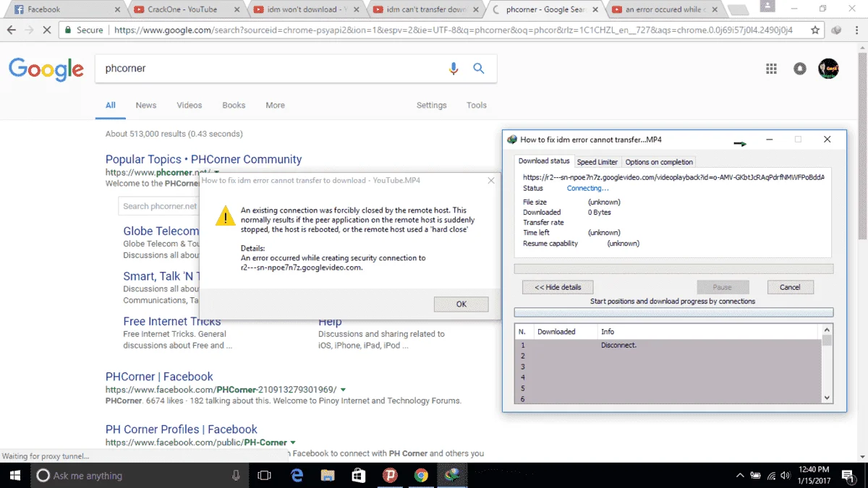
Task: Click the blue magnifier search icon
Action: tap(479, 69)
